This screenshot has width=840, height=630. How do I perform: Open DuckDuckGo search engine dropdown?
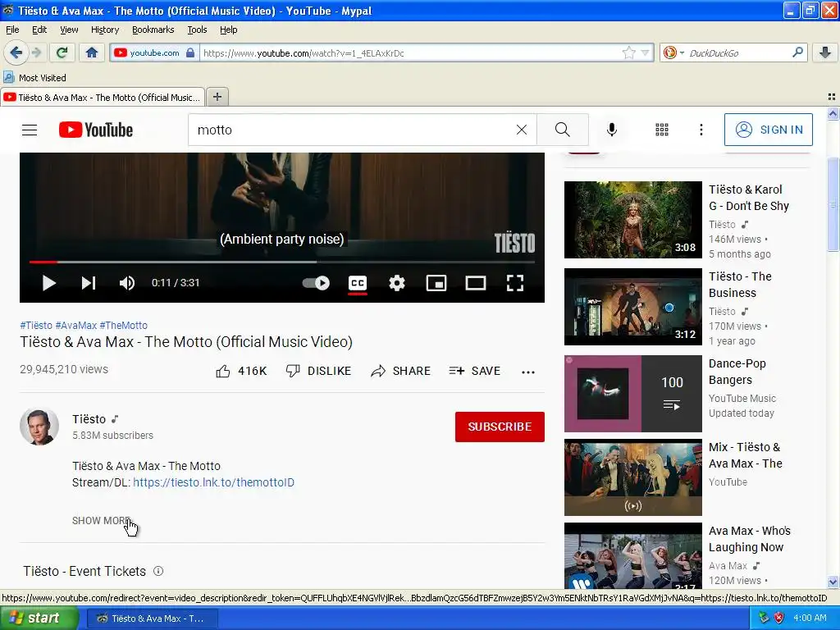(x=674, y=52)
